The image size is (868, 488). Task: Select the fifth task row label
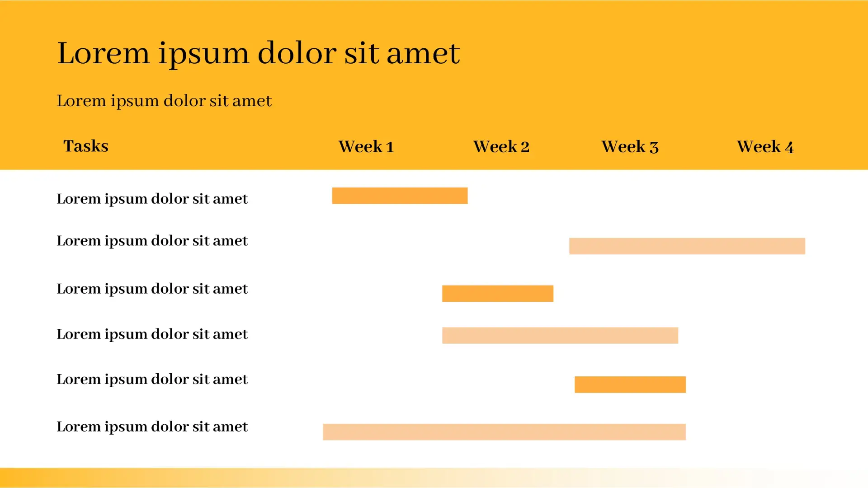(x=152, y=380)
